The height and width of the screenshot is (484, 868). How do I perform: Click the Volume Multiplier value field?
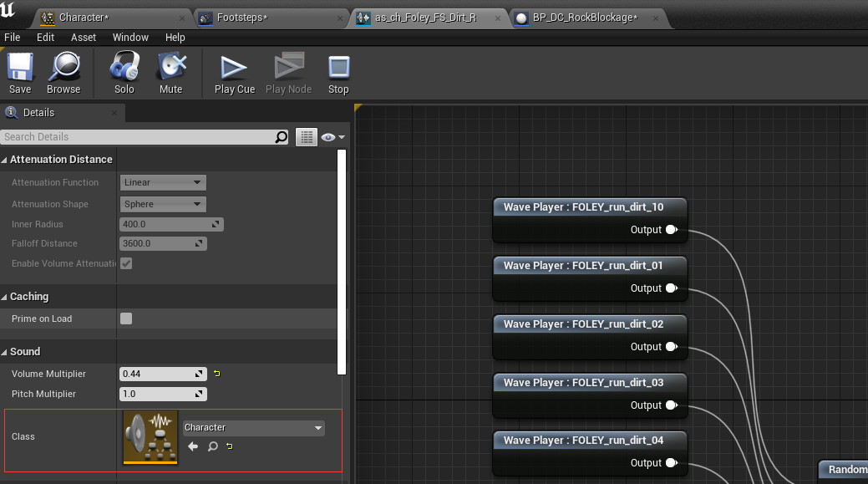tap(163, 374)
